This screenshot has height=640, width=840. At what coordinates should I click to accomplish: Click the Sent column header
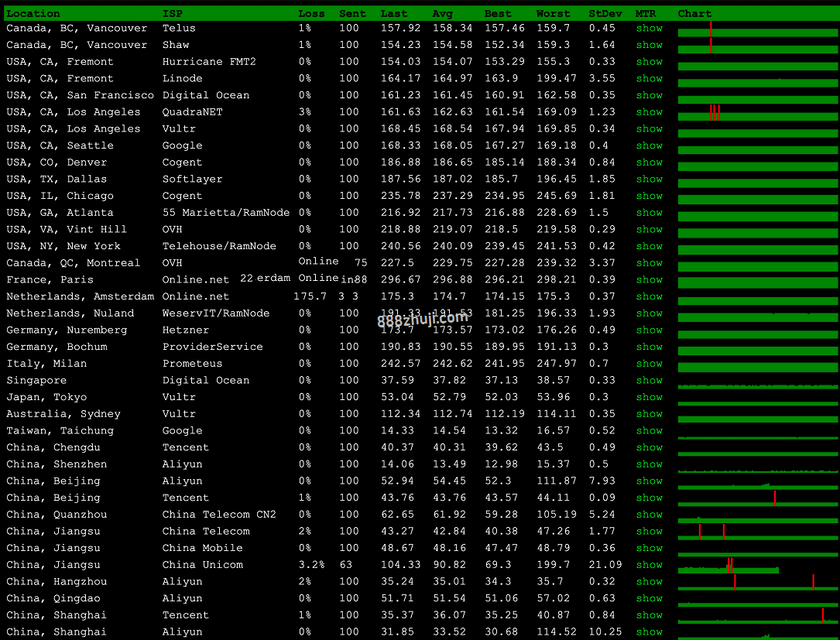click(x=352, y=13)
